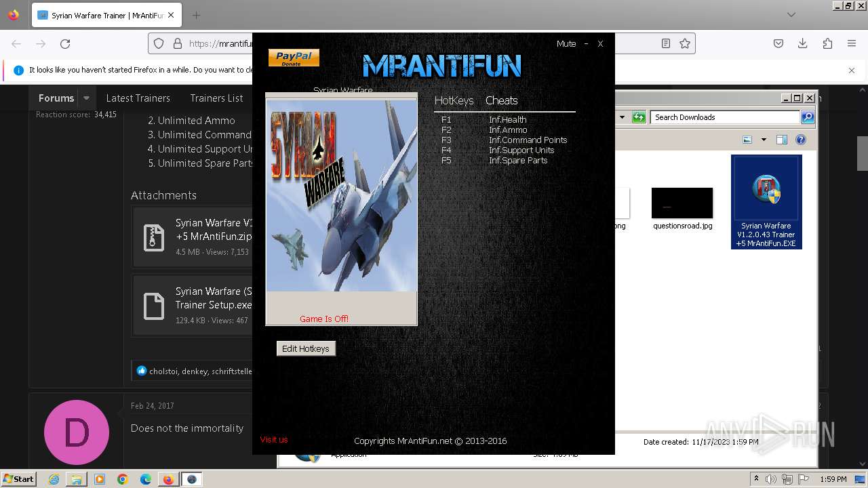Viewport: 868px width, 488px height.
Task: Click the exe file attachment icon
Action: 154,306
